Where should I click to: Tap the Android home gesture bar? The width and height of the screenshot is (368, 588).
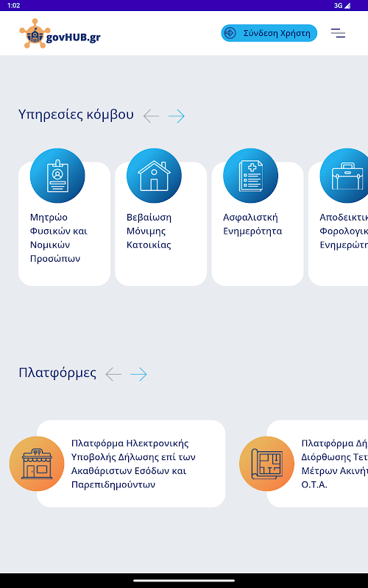point(184,581)
